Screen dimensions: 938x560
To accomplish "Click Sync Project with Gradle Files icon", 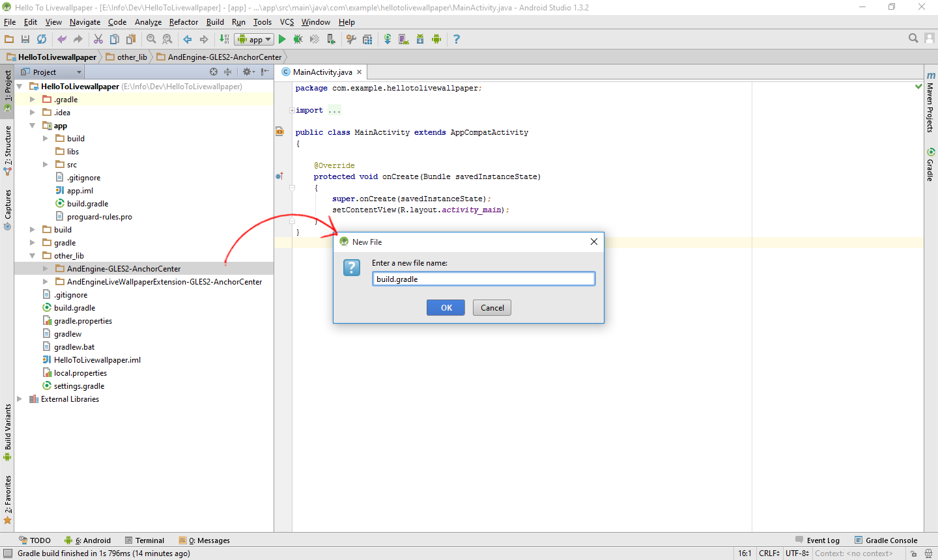I will pyautogui.click(x=388, y=39).
